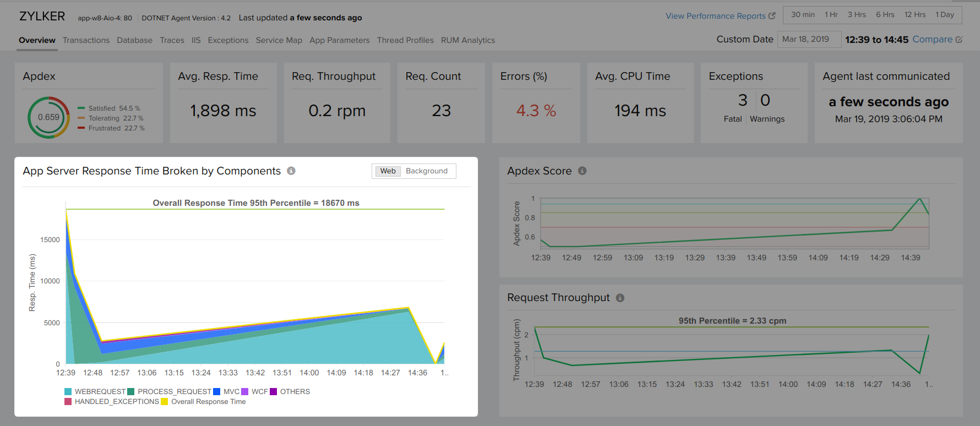
Task: Click the Apdex Score info icon
Action: pyautogui.click(x=582, y=171)
